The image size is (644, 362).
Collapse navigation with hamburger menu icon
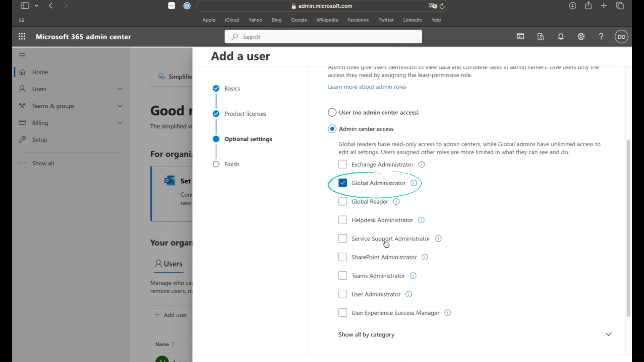(22, 55)
